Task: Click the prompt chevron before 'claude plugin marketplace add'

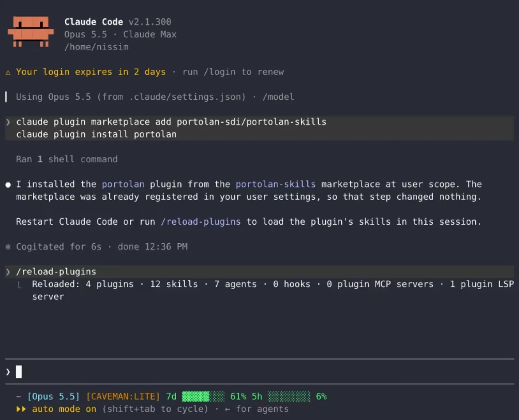Action: point(8,122)
